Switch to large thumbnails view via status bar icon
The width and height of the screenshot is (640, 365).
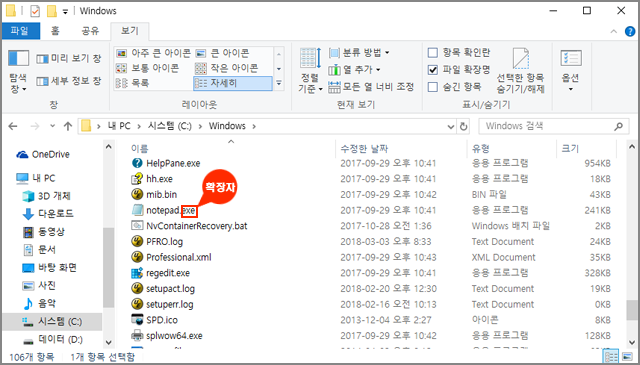pyautogui.click(x=627, y=357)
